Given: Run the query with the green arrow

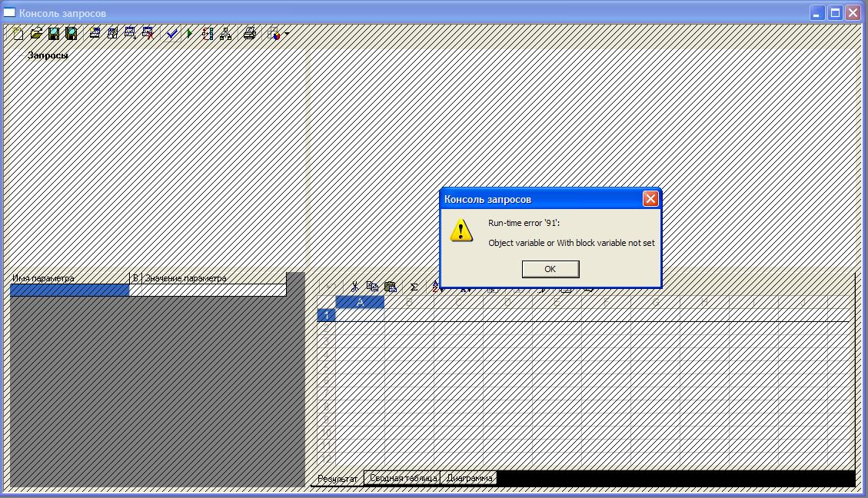Looking at the screenshot, I should tap(189, 33).
